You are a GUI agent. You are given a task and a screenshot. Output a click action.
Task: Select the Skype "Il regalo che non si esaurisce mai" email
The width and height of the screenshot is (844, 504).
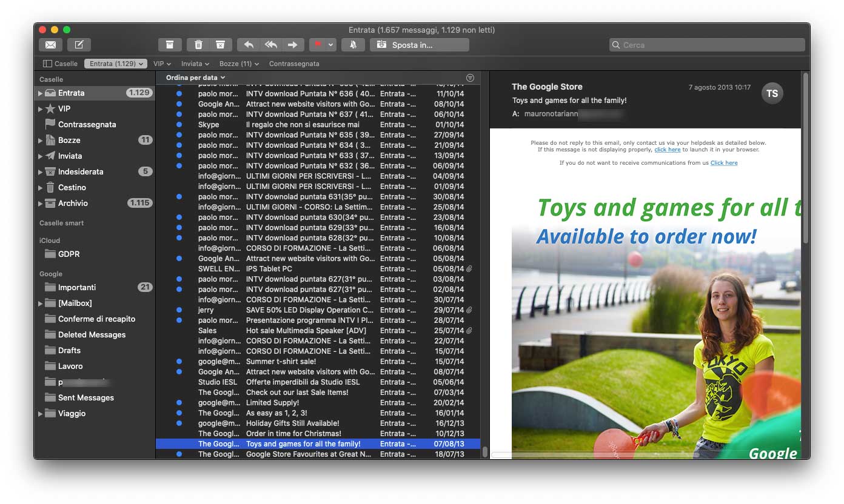[318, 125]
